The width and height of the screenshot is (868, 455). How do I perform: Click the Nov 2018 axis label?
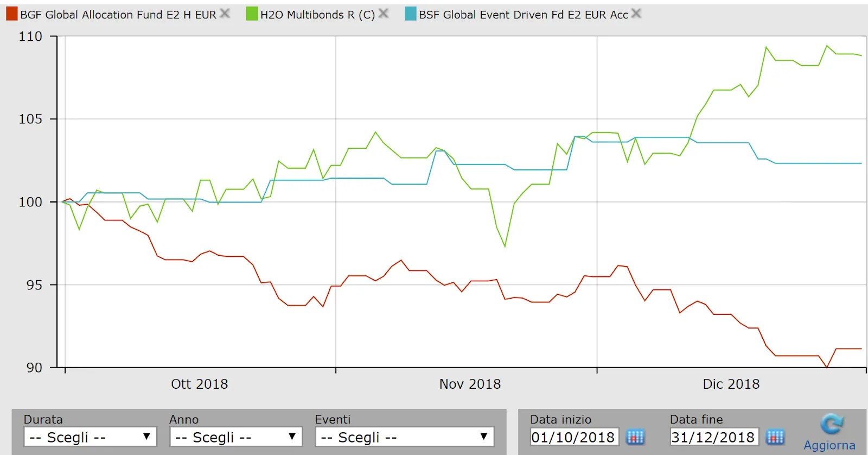click(x=470, y=384)
